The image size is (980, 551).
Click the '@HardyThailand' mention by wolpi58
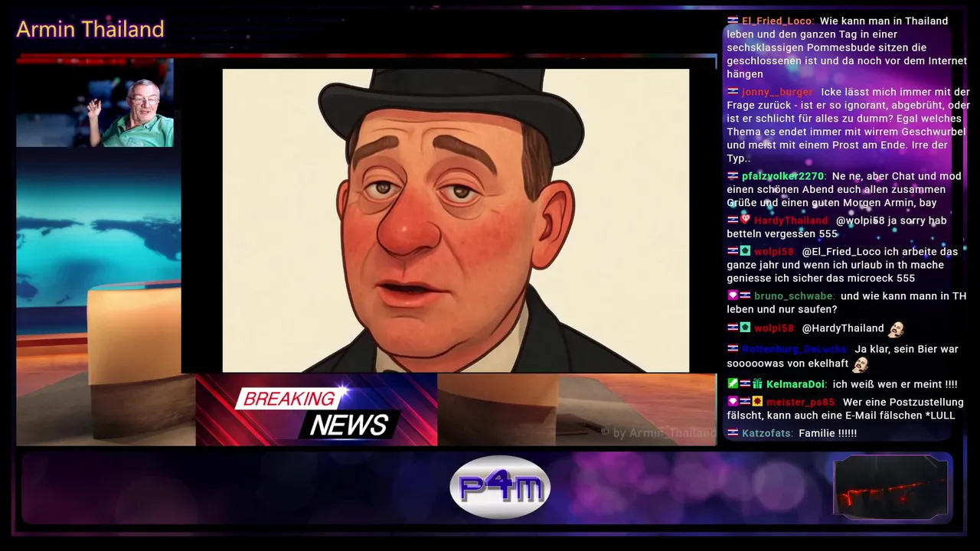coord(843,328)
